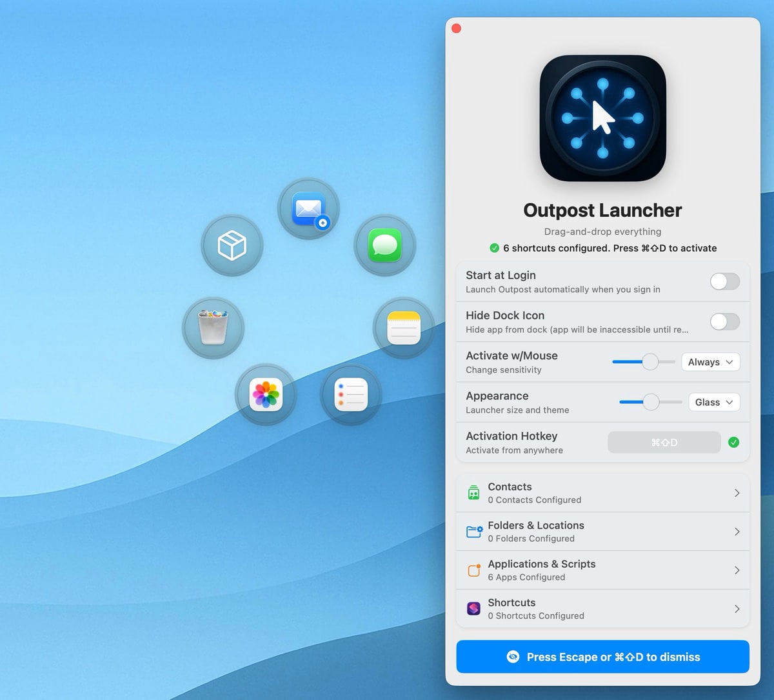Screen dimensions: 774x700
Task: Launch Mail from the radial launcher
Action: [x=308, y=209]
